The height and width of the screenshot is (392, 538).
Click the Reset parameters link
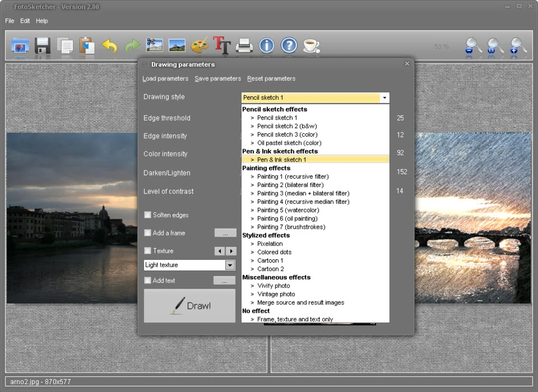coord(271,79)
